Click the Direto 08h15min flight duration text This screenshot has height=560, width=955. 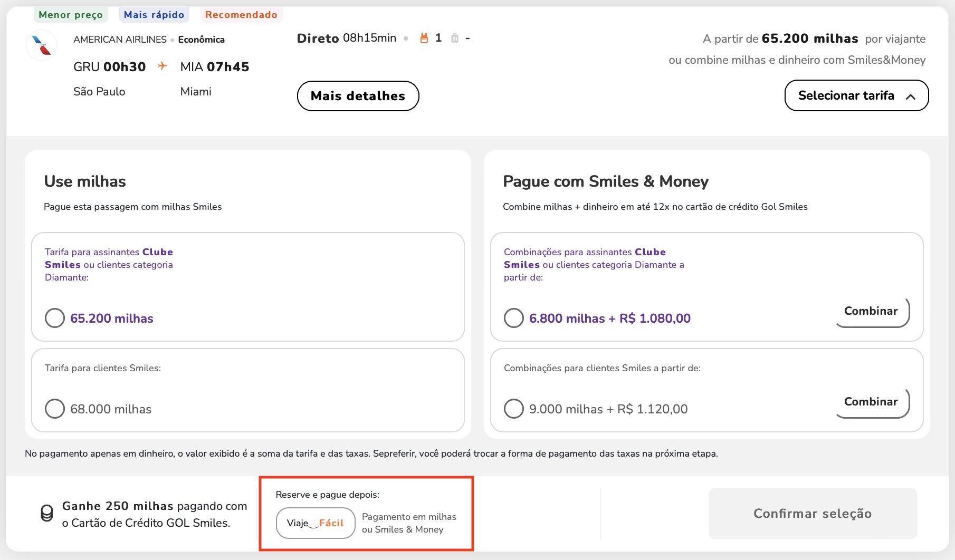pyautogui.click(x=347, y=38)
